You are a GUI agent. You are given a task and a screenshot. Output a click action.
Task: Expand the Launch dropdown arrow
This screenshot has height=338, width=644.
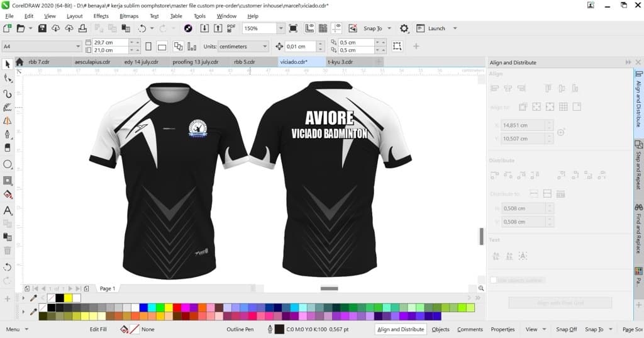click(x=455, y=28)
